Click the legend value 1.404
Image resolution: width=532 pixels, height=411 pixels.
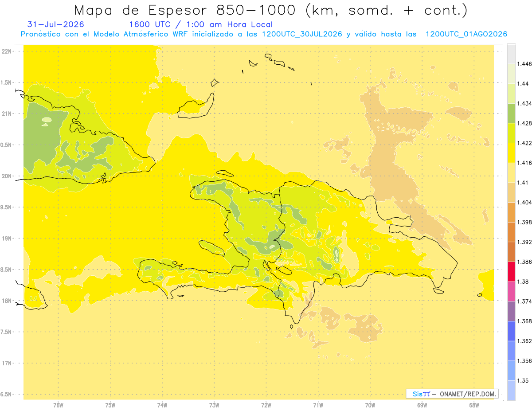coord(524,202)
